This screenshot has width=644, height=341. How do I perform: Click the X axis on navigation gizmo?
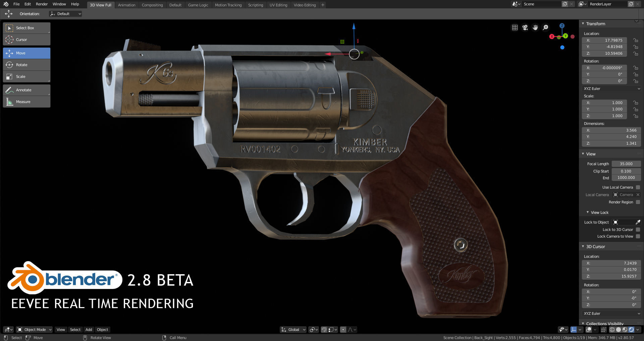552,36
